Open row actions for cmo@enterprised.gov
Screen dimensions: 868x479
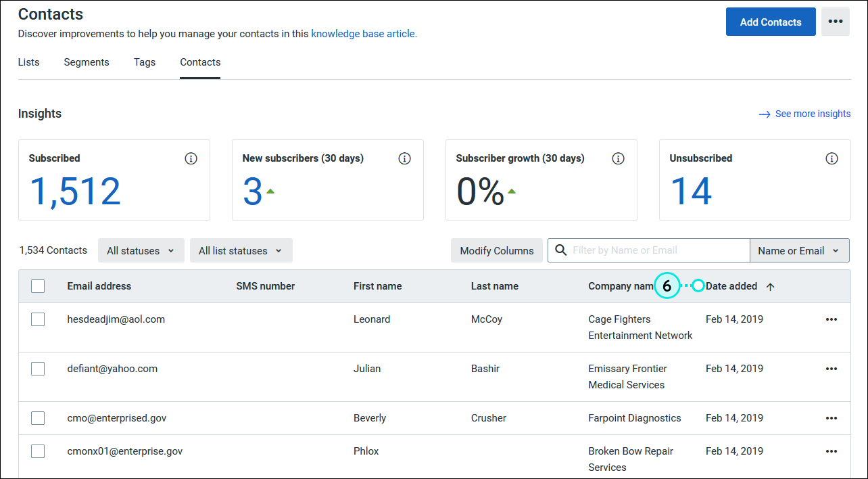tap(831, 418)
